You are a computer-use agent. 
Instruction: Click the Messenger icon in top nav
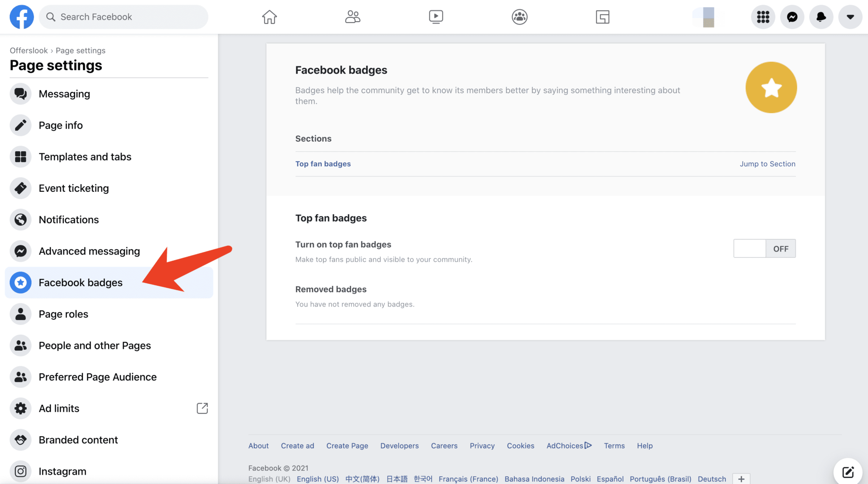point(792,17)
